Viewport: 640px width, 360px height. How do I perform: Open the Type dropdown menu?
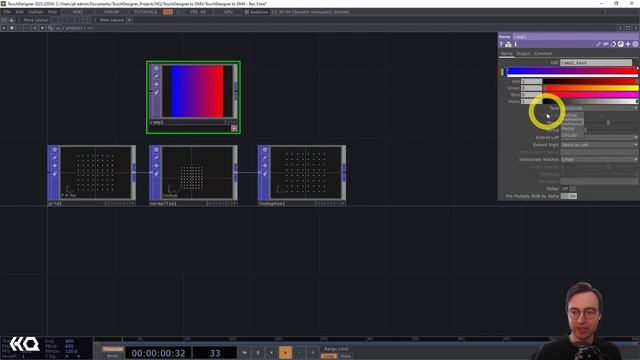[x=599, y=108]
